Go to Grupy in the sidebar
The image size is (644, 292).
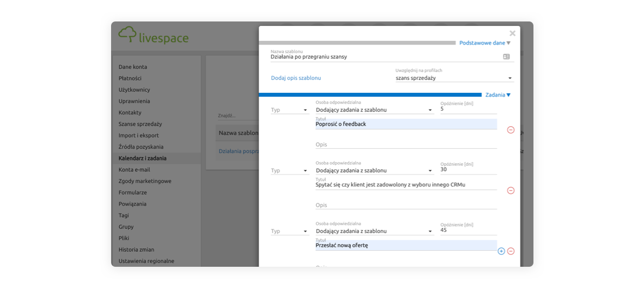126,227
